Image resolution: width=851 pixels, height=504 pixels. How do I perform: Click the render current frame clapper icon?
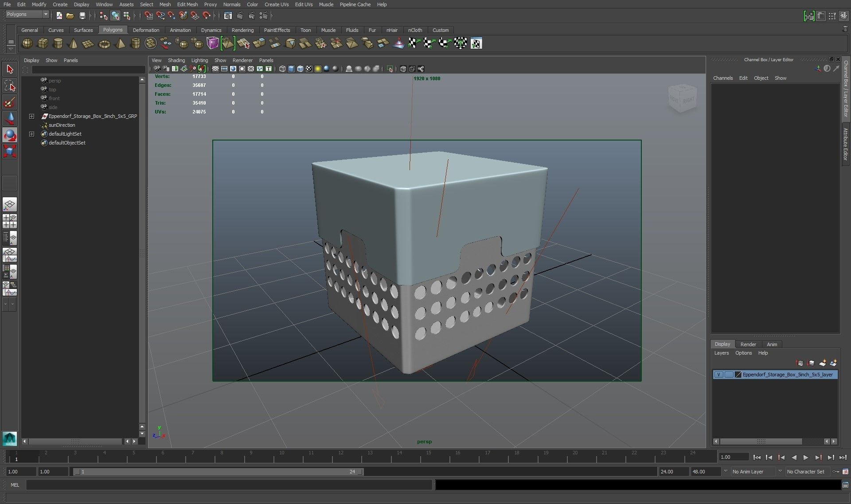pyautogui.click(x=240, y=16)
